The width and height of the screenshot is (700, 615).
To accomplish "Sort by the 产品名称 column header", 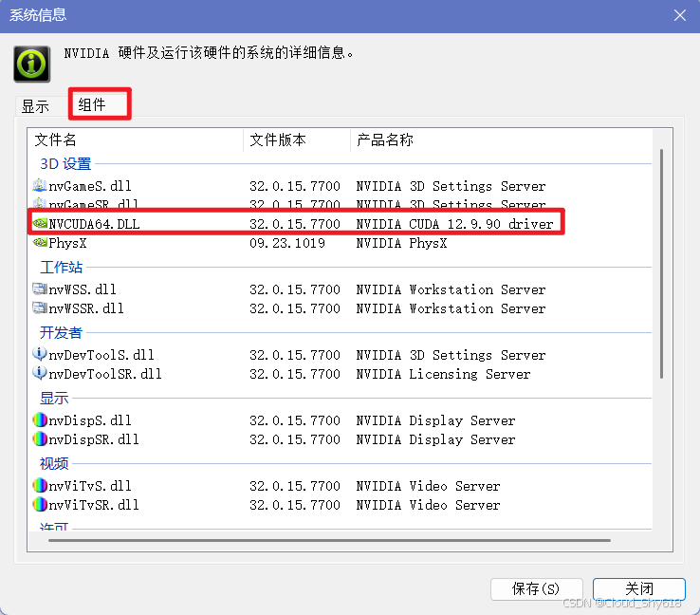I will [502, 140].
